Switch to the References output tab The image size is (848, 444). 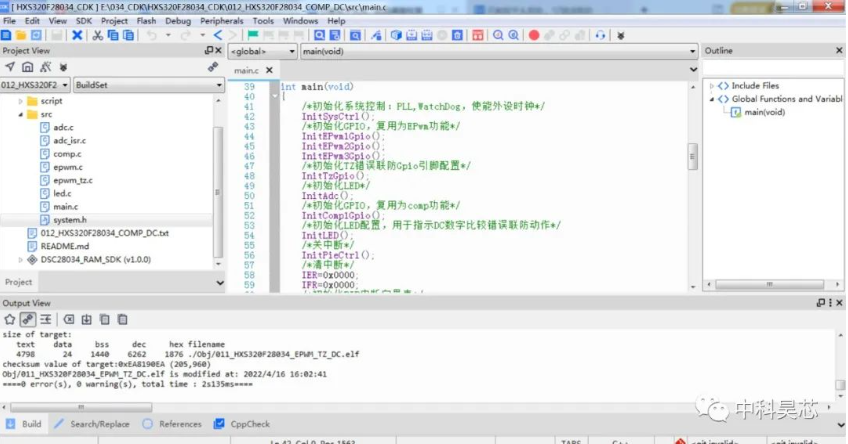coord(172,424)
